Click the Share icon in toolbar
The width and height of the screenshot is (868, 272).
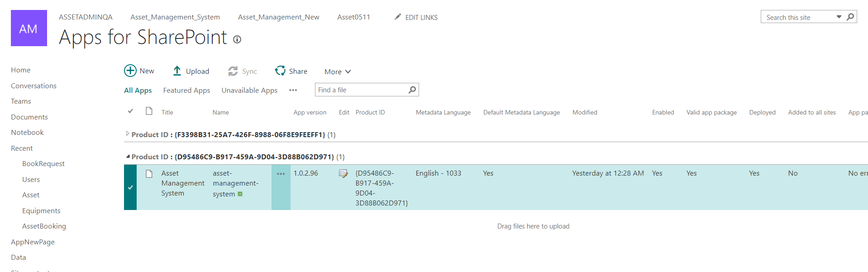pyautogui.click(x=280, y=71)
